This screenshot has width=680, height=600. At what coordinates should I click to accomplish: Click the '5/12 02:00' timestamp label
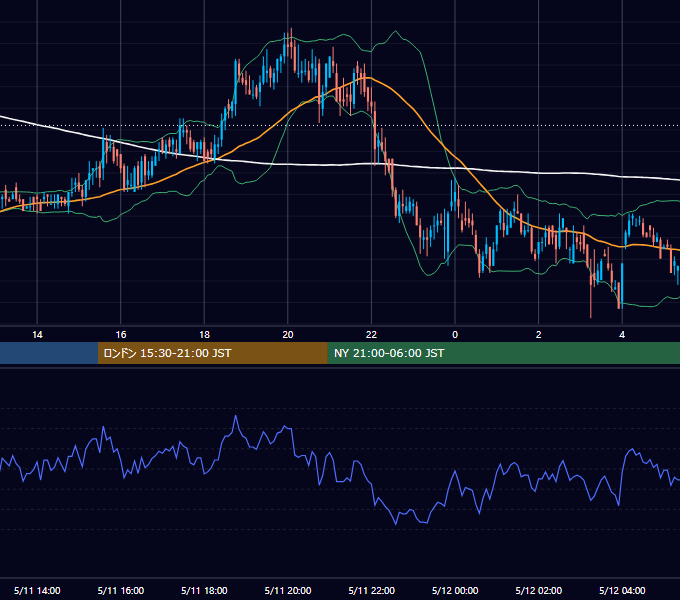click(539, 590)
